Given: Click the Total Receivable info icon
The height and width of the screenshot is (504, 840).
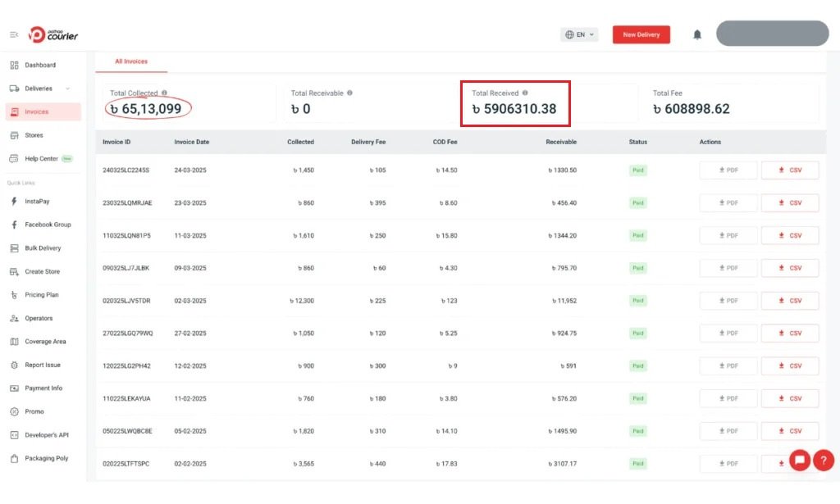Looking at the screenshot, I should pyautogui.click(x=349, y=93).
